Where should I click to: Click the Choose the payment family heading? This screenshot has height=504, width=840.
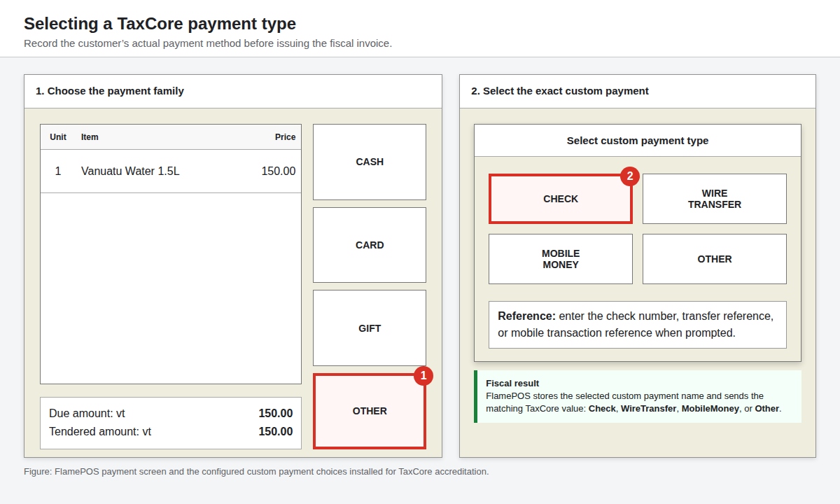[x=110, y=91]
